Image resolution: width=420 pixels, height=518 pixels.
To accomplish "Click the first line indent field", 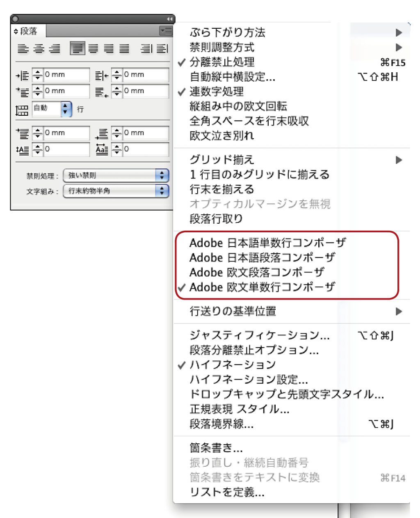I will coord(66,91).
